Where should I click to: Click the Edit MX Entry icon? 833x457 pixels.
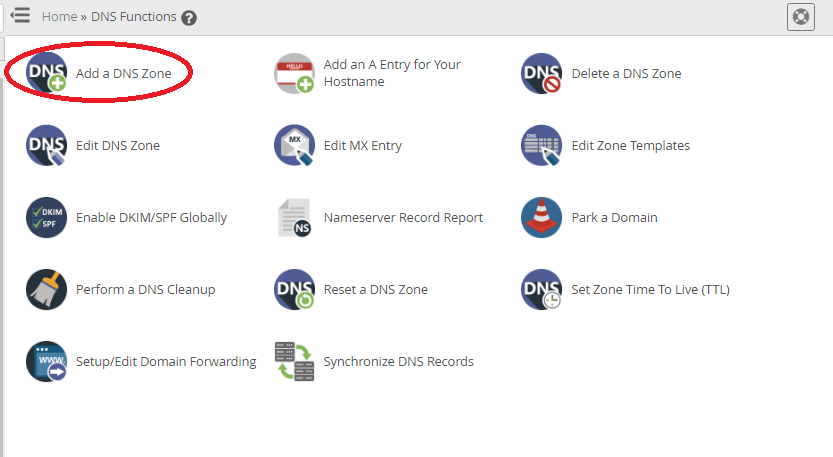(293, 146)
